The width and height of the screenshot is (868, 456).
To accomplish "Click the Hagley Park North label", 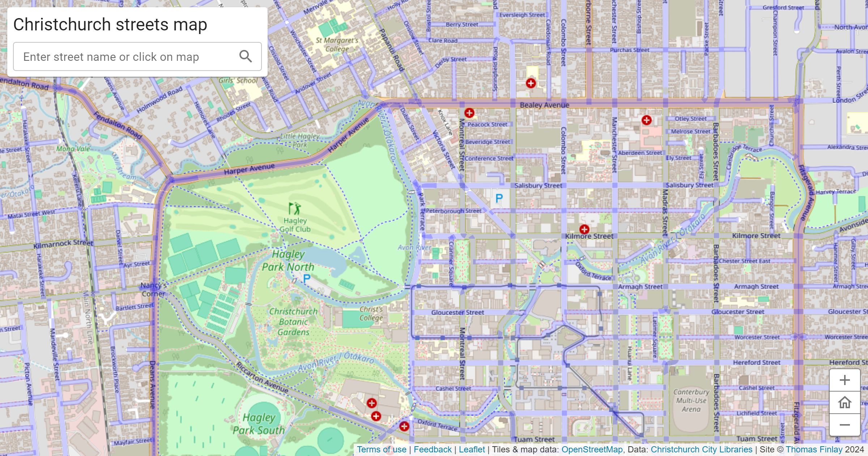I will coord(288,261).
